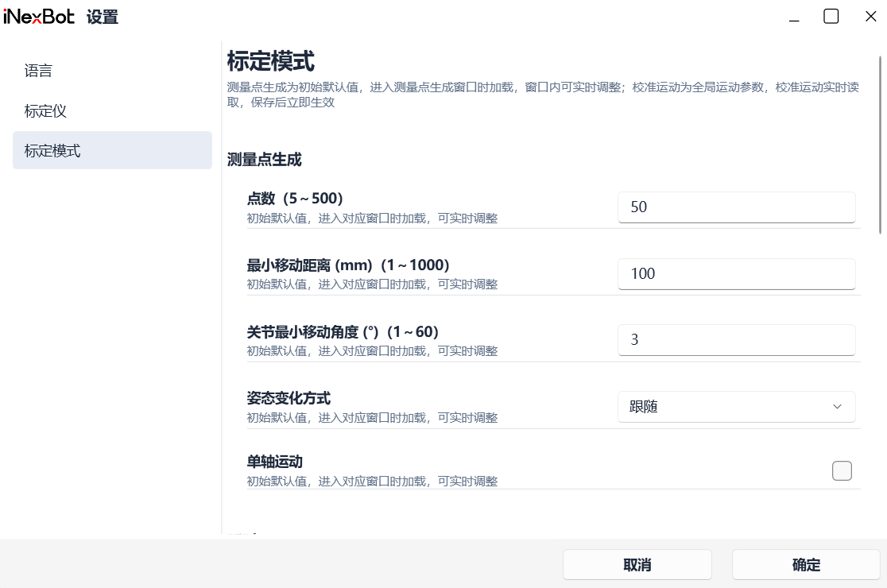Click the 点数 input field showing 50
Viewport: 887px width, 588px height.
click(737, 207)
